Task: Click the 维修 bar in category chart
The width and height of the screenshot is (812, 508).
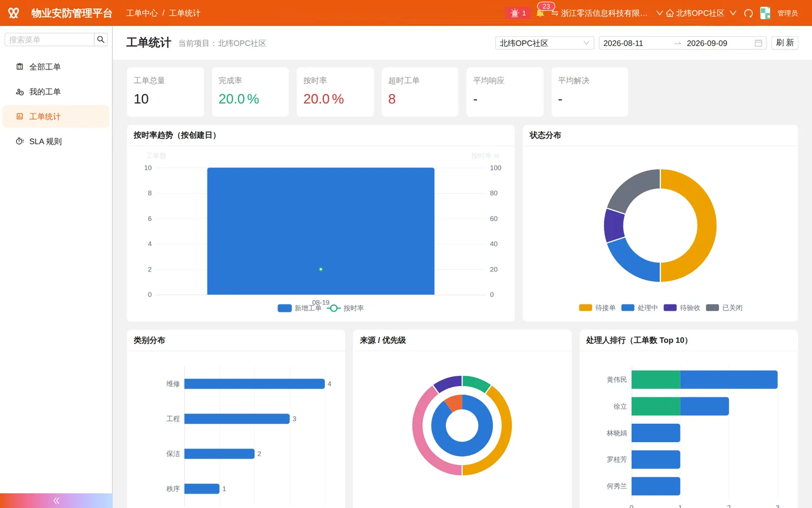Action: point(254,384)
